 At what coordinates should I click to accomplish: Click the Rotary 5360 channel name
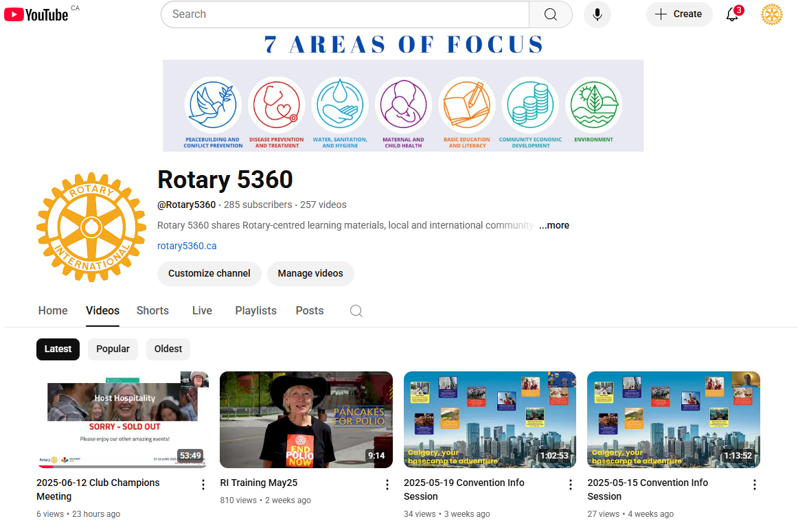click(x=225, y=180)
